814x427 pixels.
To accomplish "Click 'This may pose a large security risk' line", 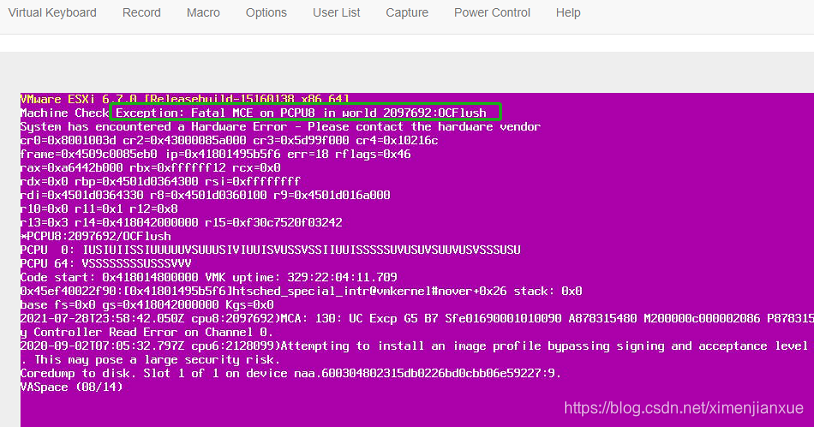I will (151, 360).
